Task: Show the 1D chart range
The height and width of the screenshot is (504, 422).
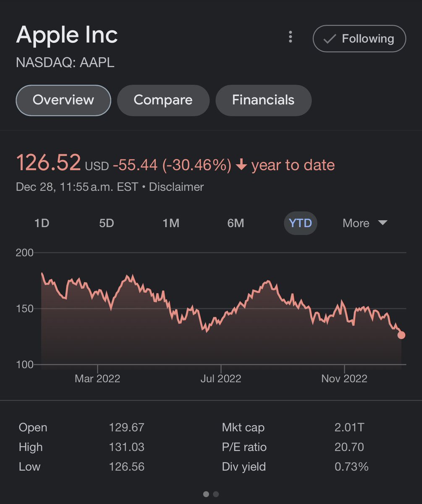Action: pyautogui.click(x=42, y=223)
